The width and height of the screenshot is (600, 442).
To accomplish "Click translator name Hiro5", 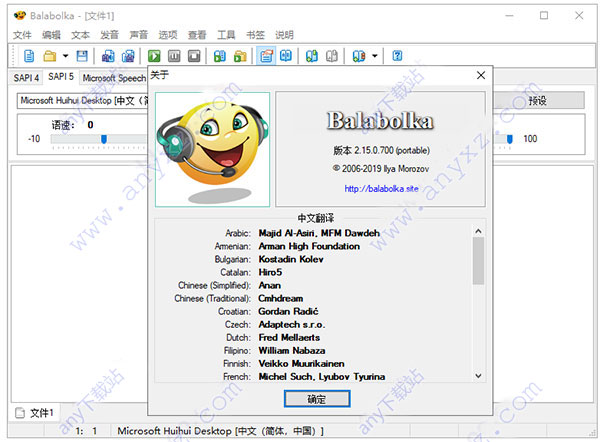I will pos(270,272).
